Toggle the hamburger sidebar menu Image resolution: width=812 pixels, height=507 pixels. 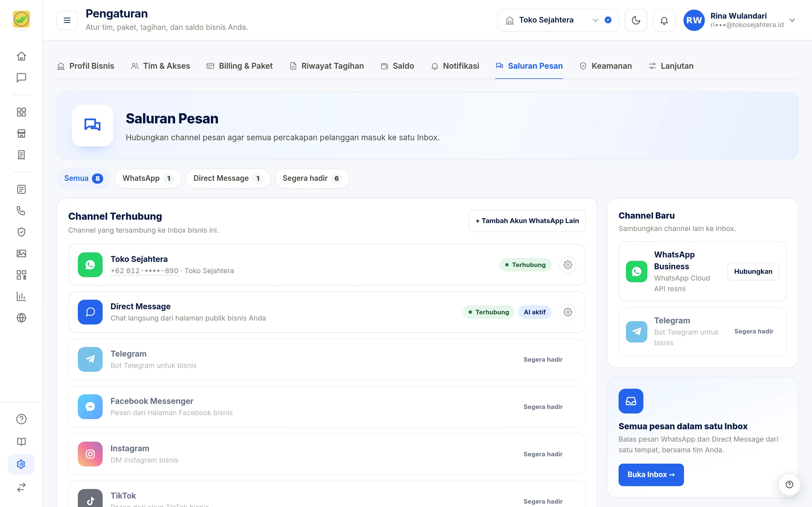[67, 21]
